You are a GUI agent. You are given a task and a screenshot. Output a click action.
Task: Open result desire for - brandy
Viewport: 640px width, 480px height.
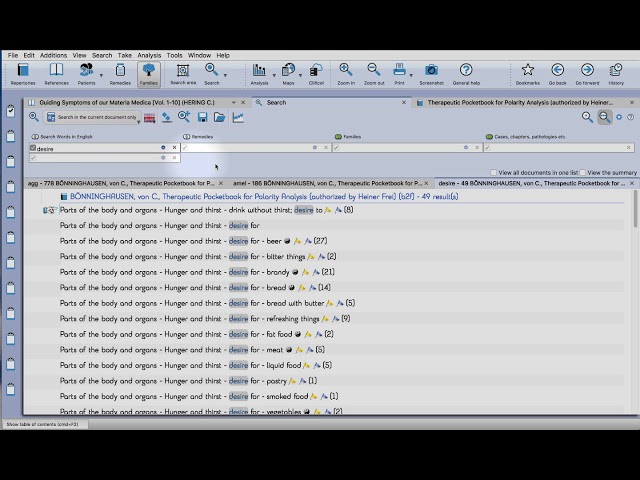pos(198,272)
